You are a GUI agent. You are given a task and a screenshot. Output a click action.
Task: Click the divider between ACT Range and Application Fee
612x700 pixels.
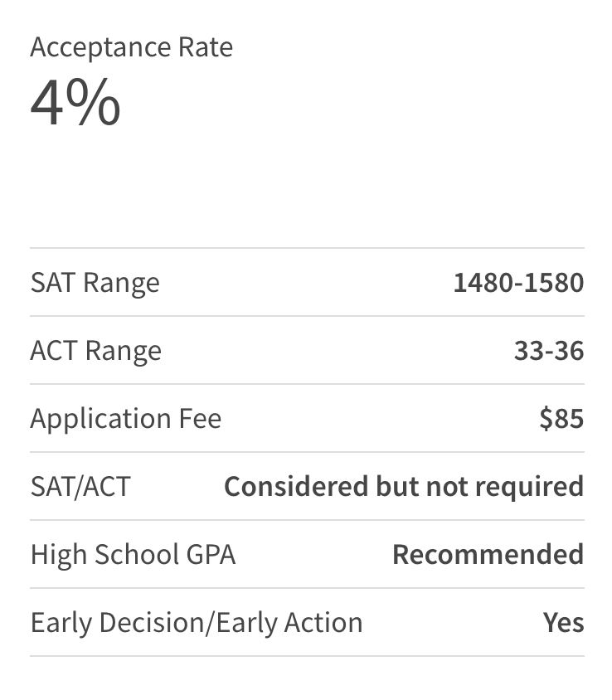click(x=307, y=384)
